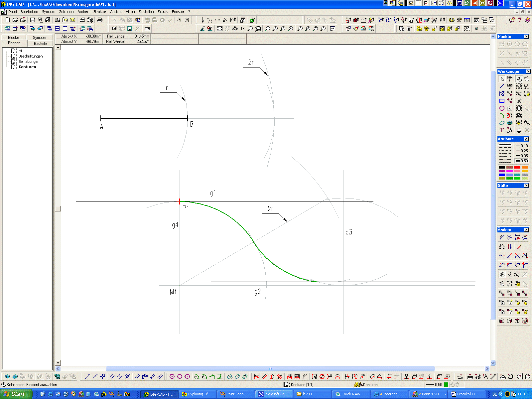
Task: Select the Bemaßungen layer in tree
Action: click(29, 62)
